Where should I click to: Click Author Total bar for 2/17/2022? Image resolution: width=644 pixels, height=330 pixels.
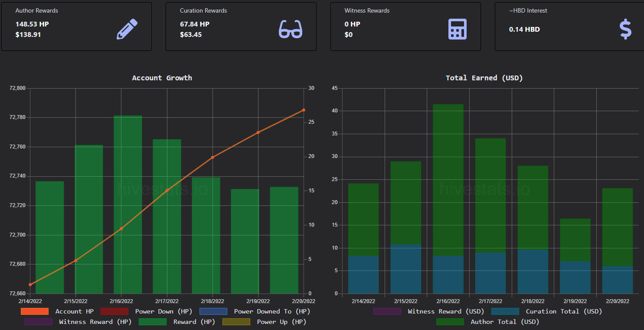point(490,195)
